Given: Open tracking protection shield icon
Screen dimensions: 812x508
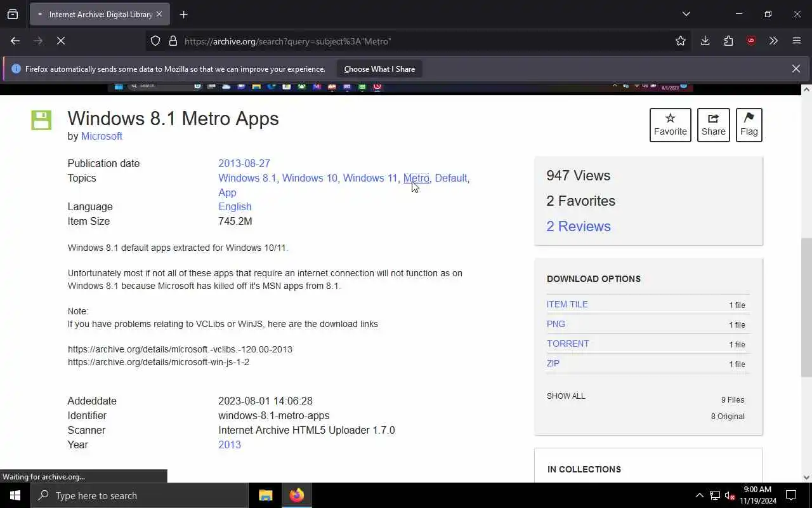Looking at the screenshot, I should (x=155, y=41).
